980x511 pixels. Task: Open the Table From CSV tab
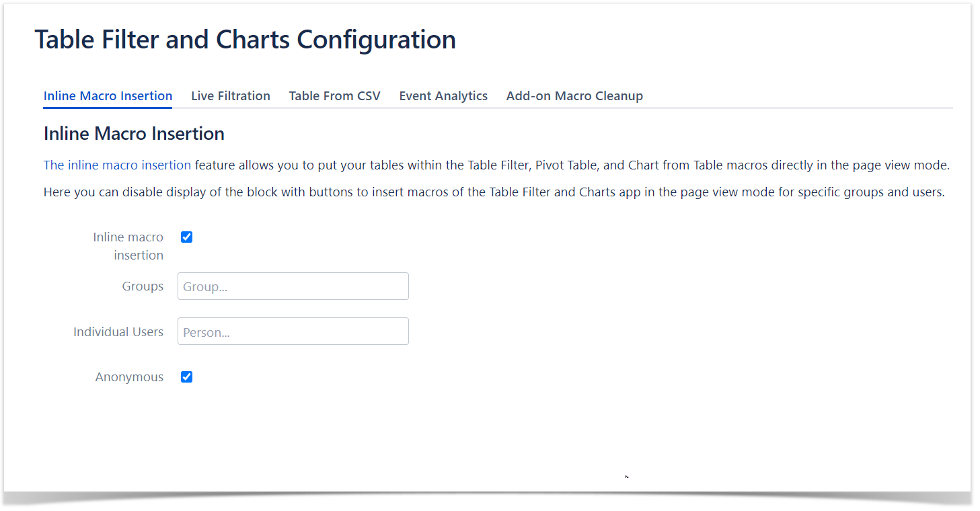(x=334, y=96)
